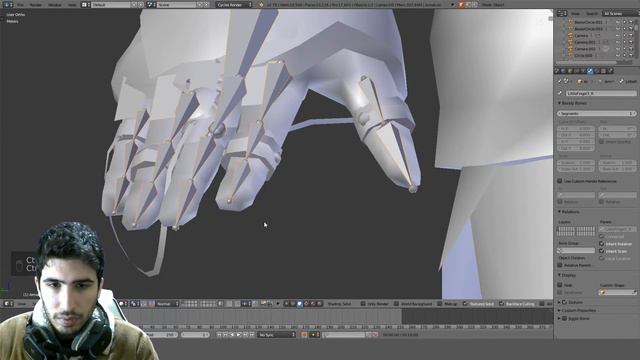Collapse the Relations panel

click(569, 212)
